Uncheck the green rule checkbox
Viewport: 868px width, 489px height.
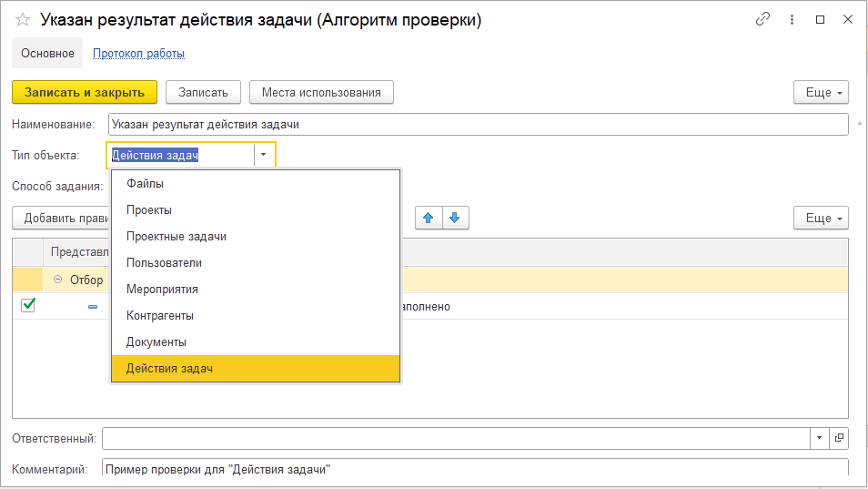(27, 306)
